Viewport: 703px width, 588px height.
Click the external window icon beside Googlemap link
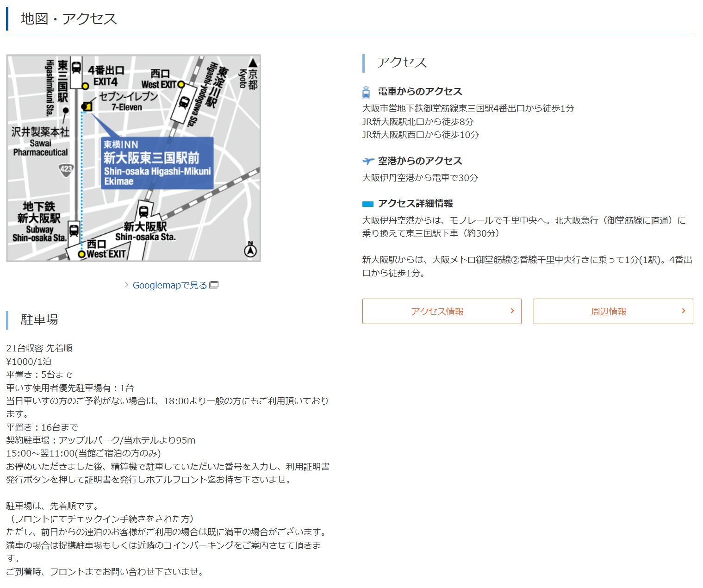point(214,285)
